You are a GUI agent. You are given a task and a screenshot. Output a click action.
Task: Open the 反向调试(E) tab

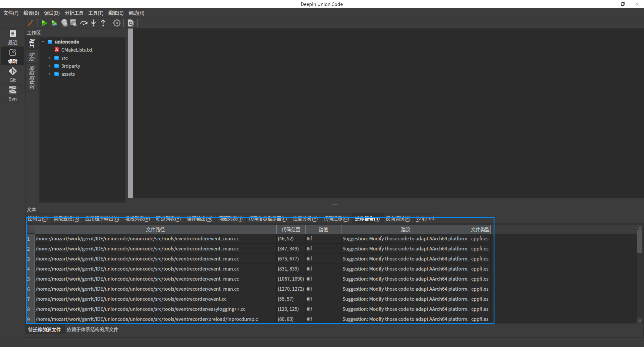(398, 219)
